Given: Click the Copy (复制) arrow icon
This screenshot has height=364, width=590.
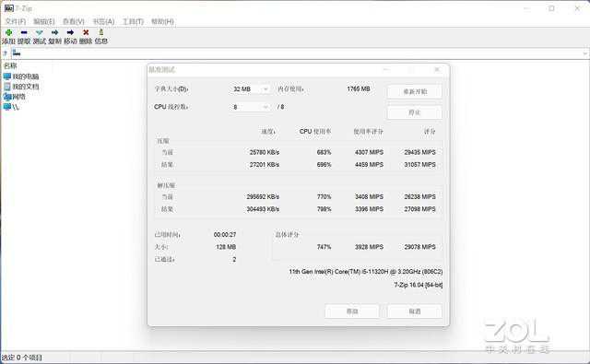Looking at the screenshot, I should (54, 33).
